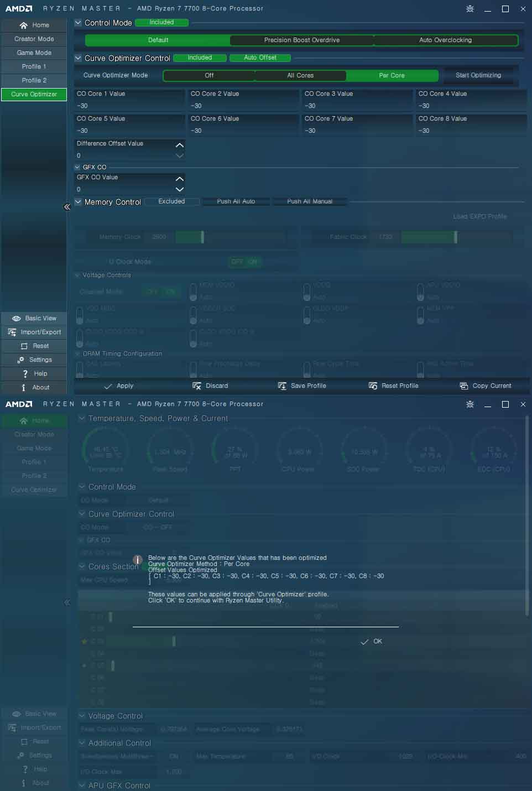The height and width of the screenshot is (791, 532).
Task: Select Curve Optimizer tab in upper window
Action: (x=34, y=95)
